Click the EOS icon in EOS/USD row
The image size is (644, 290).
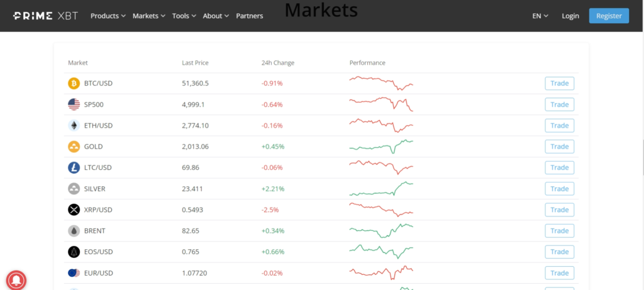pos(74,252)
